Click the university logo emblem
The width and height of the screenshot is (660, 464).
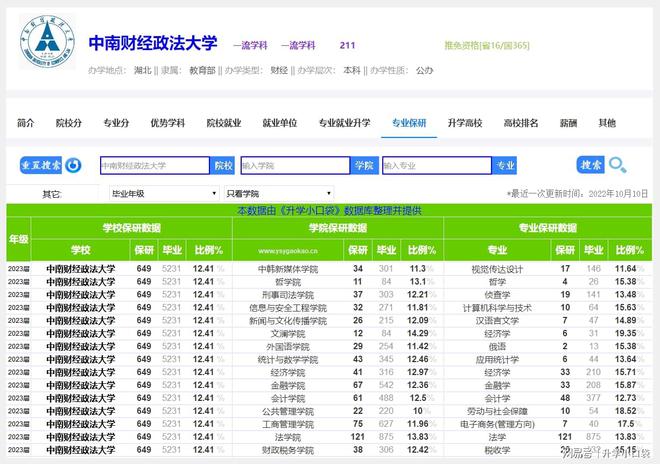click(x=47, y=41)
